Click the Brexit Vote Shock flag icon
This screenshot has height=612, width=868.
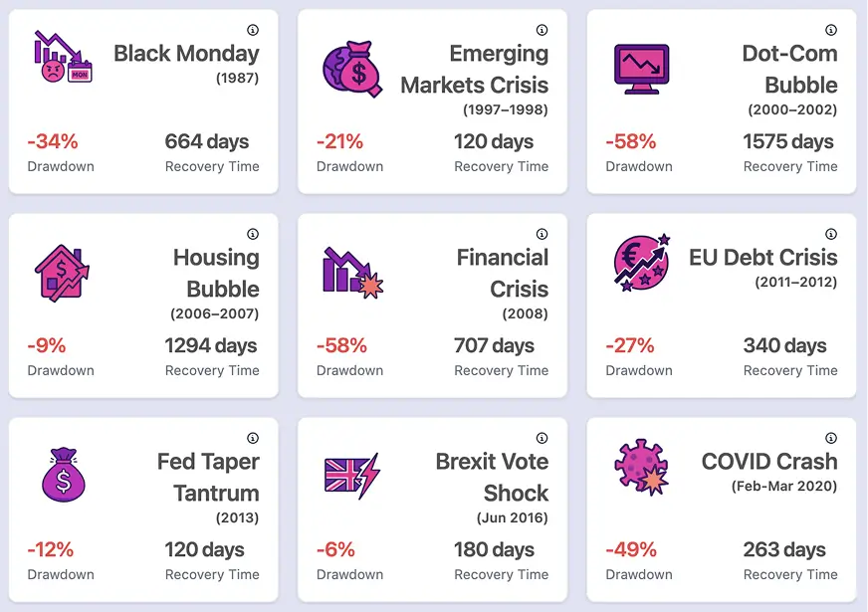pyautogui.click(x=351, y=476)
